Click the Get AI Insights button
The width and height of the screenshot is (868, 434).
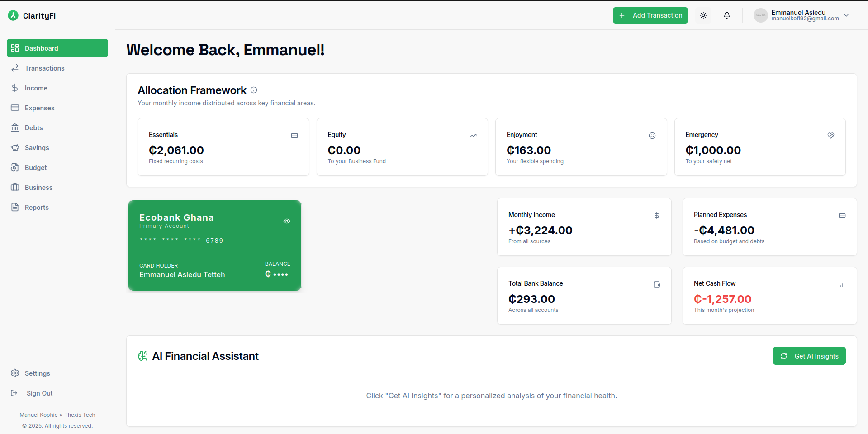(809, 356)
